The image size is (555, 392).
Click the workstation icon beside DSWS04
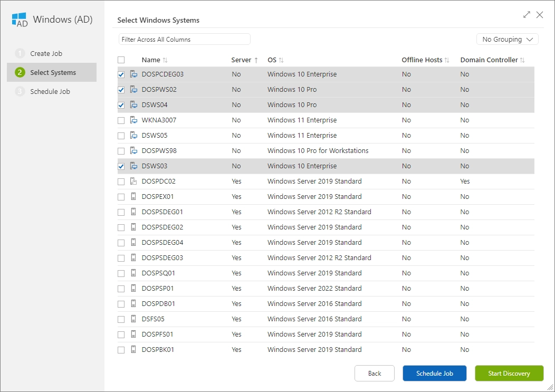133,104
